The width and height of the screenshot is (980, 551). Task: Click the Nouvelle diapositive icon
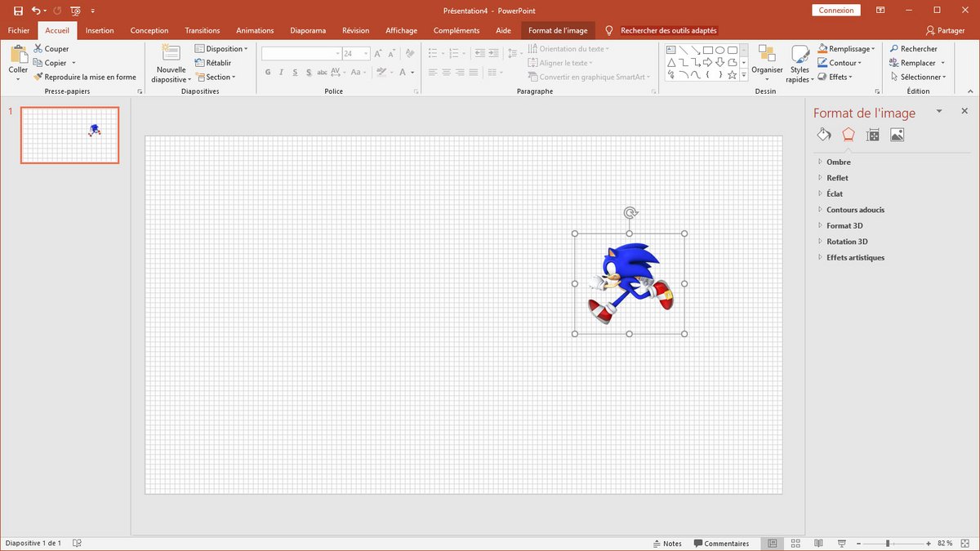[x=171, y=54]
